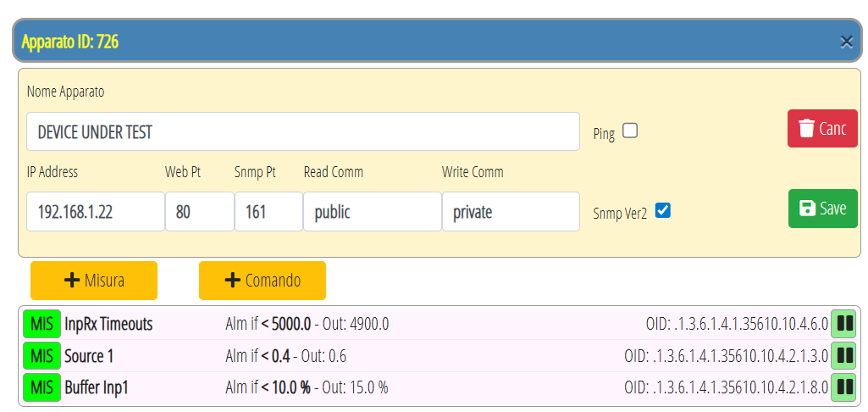This screenshot has width=868, height=412.
Task: Enable the Ping checkbox
Action: click(629, 131)
